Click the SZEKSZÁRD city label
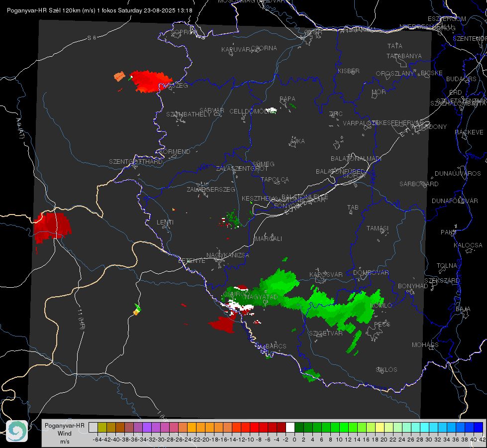 441,281
